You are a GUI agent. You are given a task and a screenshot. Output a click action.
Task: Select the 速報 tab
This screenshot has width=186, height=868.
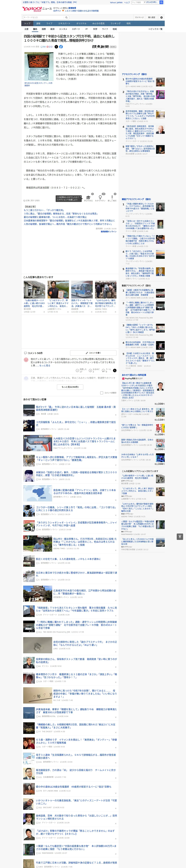(38, 24)
